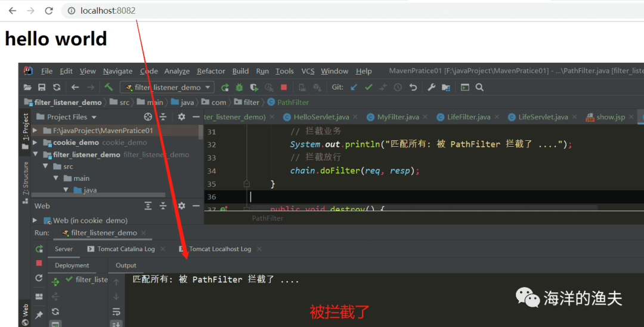Screen dimensions: 644x327
Task: Open the VCS menu
Action: pos(308,71)
